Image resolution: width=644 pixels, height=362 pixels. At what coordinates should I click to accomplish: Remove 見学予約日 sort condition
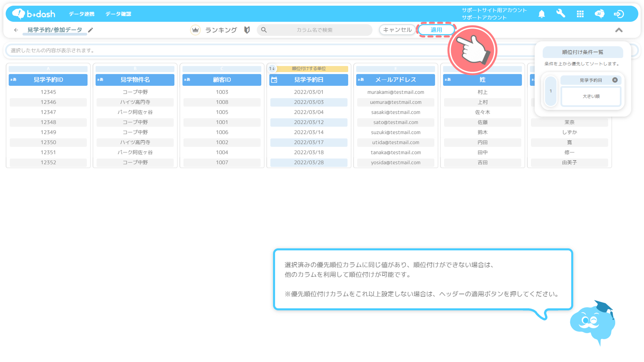coord(615,80)
